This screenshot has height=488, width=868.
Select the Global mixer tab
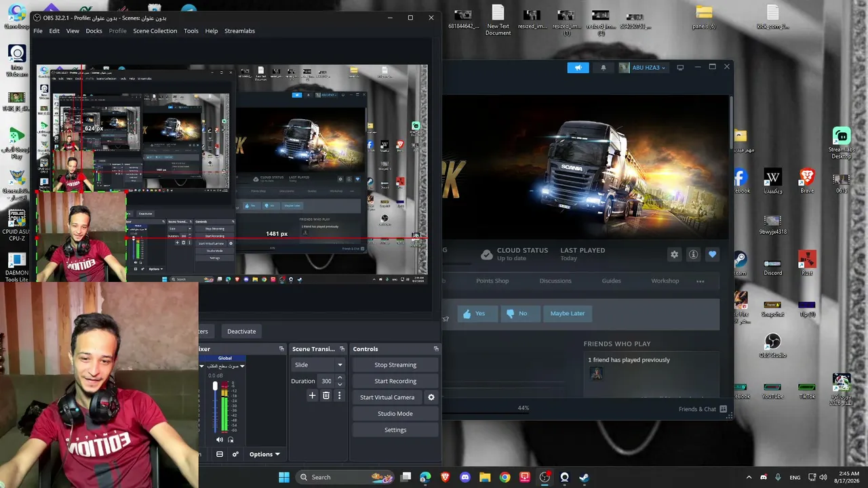(224, 358)
